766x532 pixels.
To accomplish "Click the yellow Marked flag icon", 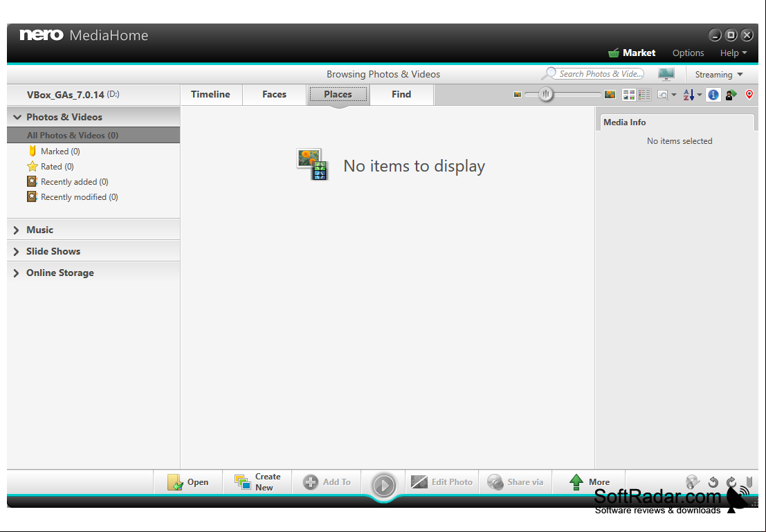I will pyautogui.click(x=33, y=151).
